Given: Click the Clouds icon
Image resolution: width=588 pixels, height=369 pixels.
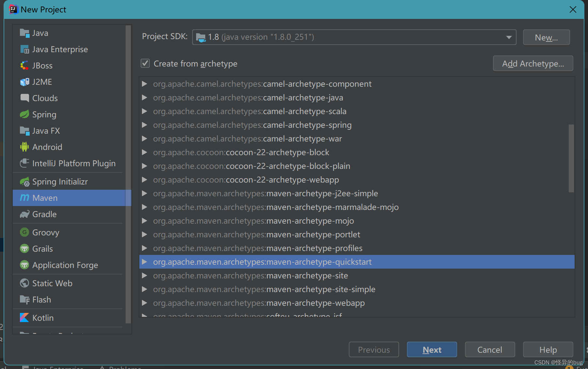Looking at the screenshot, I should coord(24,98).
